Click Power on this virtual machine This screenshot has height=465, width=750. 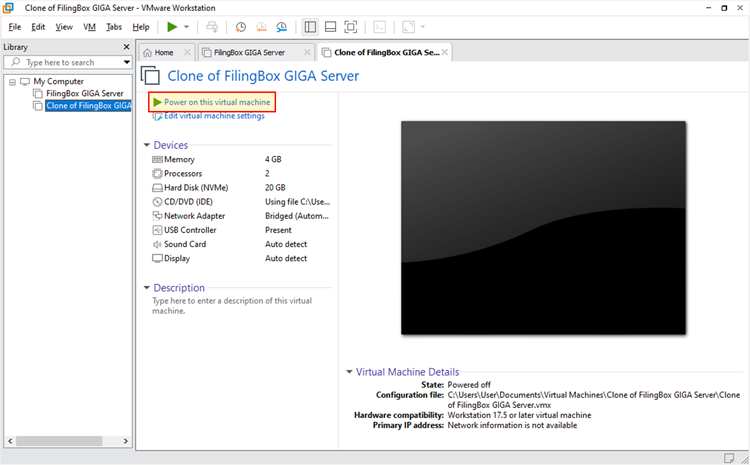[216, 102]
